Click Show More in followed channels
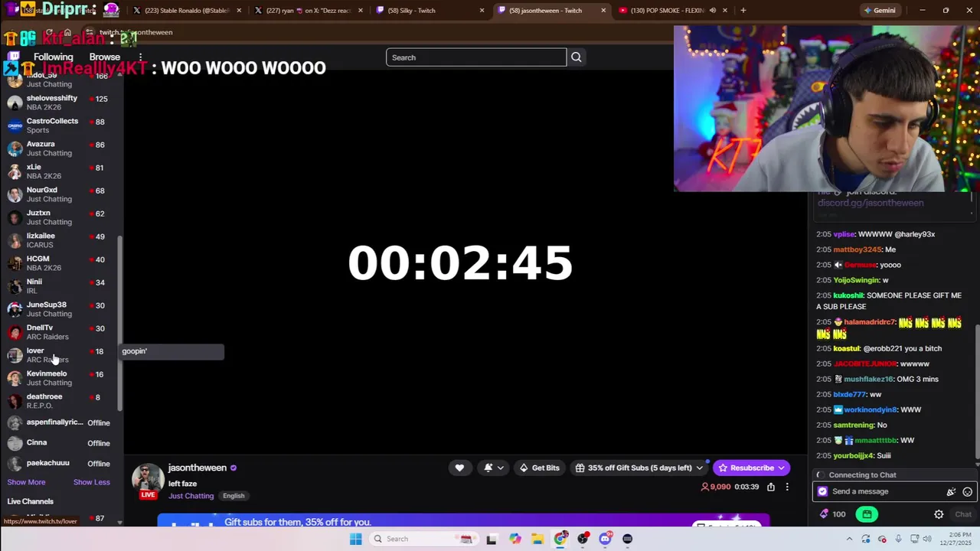This screenshot has width=980, height=551. [x=26, y=482]
